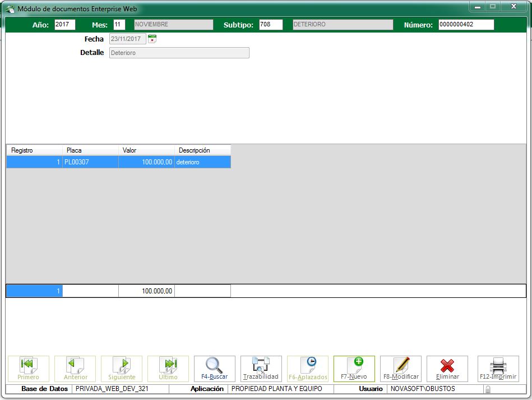Select the 100.000,00 value in grid row

pyautogui.click(x=146, y=162)
